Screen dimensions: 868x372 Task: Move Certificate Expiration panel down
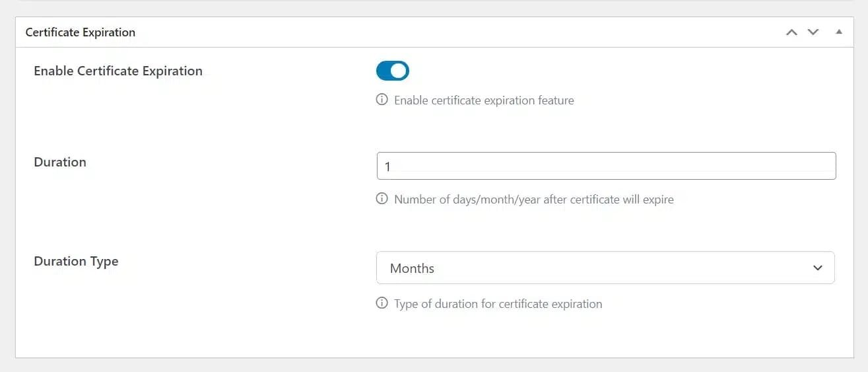click(x=813, y=32)
